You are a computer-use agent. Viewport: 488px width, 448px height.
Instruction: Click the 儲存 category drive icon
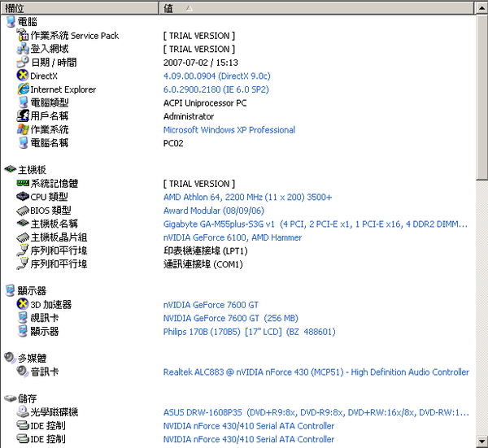tap(10, 398)
